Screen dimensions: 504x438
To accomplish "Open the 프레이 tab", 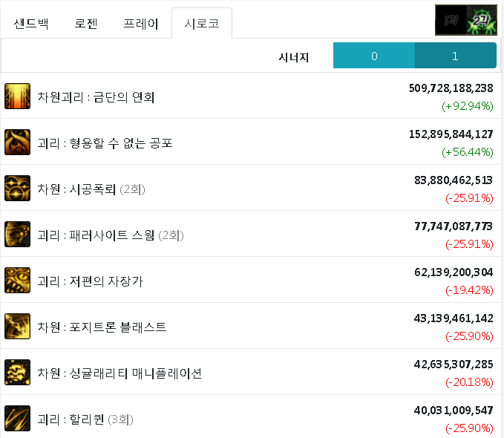I will [x=140, y=23].
